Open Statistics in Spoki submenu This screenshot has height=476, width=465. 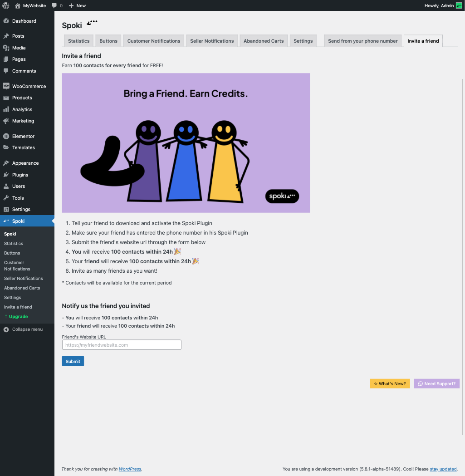click(14, 244)
